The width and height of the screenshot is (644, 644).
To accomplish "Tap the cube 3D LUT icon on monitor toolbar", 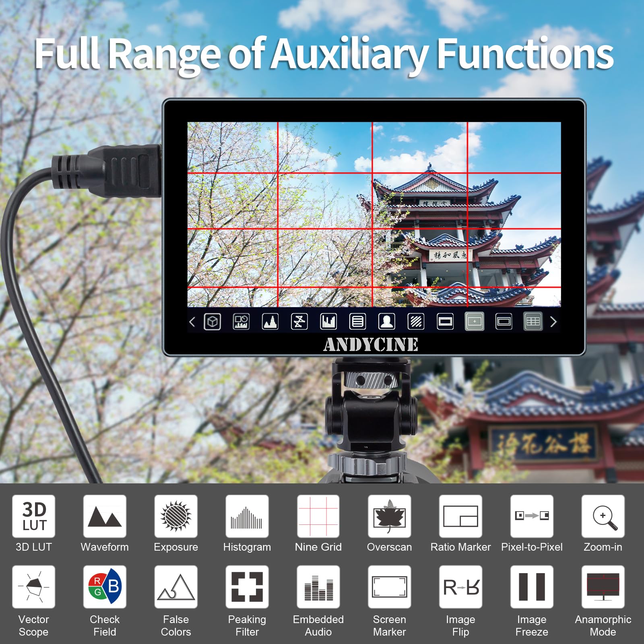I will pos(213,322).
